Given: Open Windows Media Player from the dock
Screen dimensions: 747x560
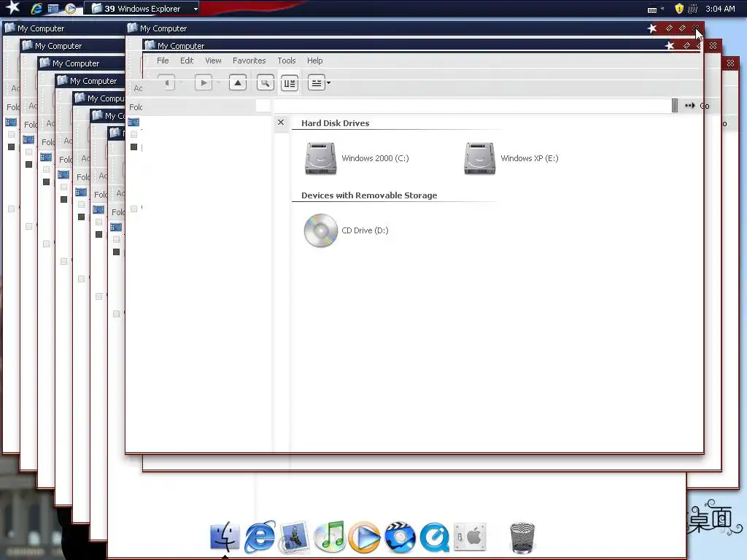Looking at the screenshot, I should pyautogui.click(x=365, y=537).
